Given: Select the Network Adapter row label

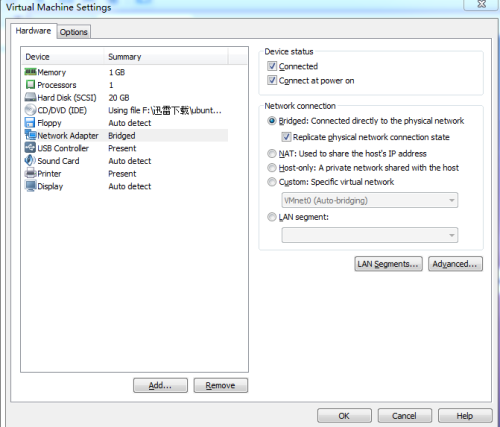Looking at the screenshot, I should [68, 136].
